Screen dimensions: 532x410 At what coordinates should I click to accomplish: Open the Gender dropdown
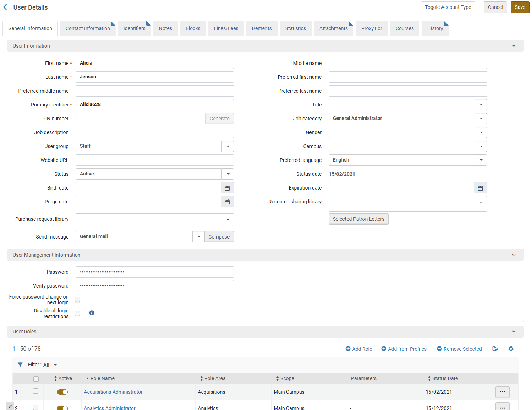pos(481,132)
